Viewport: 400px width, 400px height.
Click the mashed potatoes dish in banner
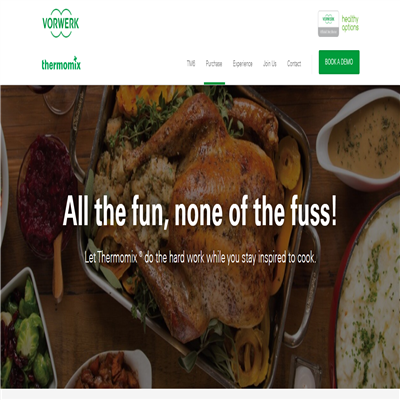point(367,293)
